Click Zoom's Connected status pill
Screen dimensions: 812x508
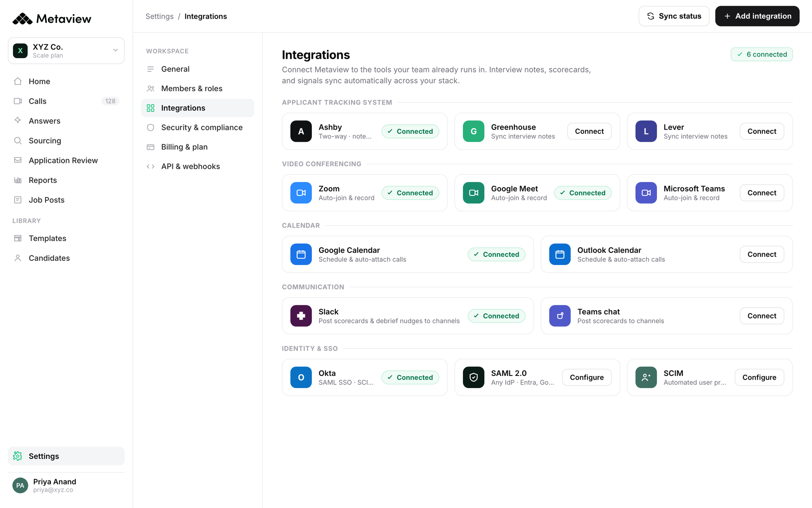[x=410, y=193]
